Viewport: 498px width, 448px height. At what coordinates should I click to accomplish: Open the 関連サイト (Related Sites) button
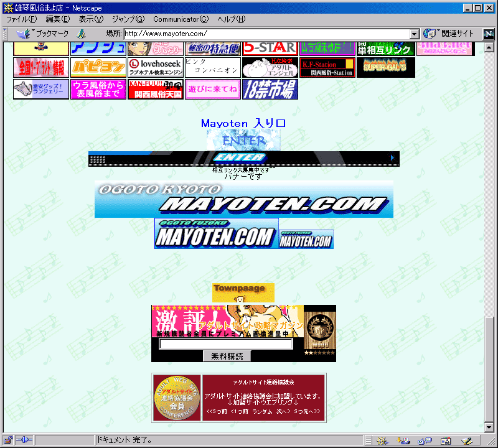pos(448,34)
